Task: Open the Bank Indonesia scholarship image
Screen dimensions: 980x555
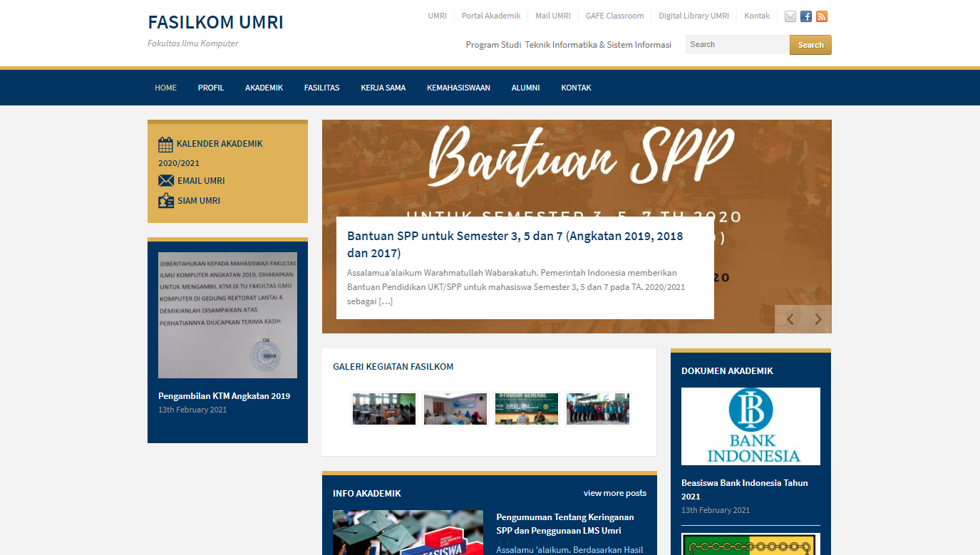Action: 751,426
